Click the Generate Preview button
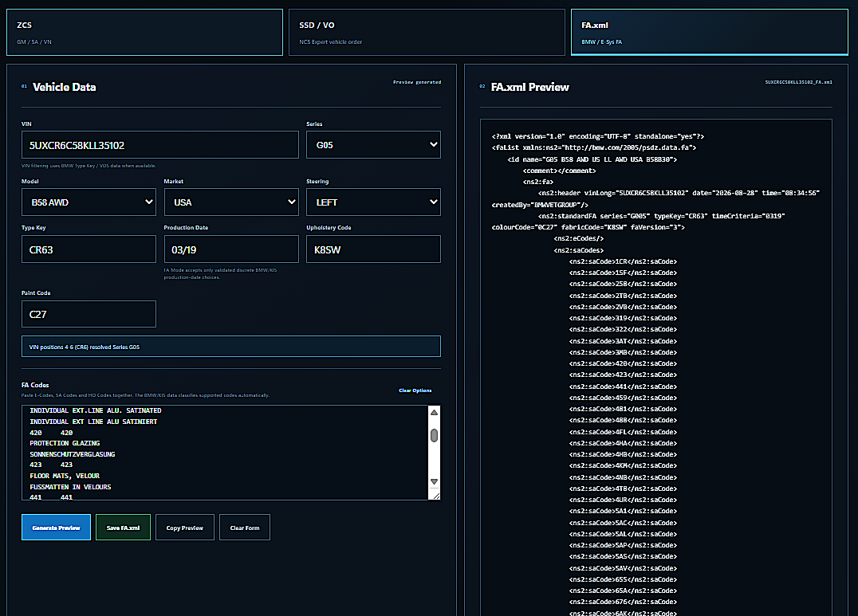This screenshot has height=616, width=858. pyautogui.click(x=57, y=528)
